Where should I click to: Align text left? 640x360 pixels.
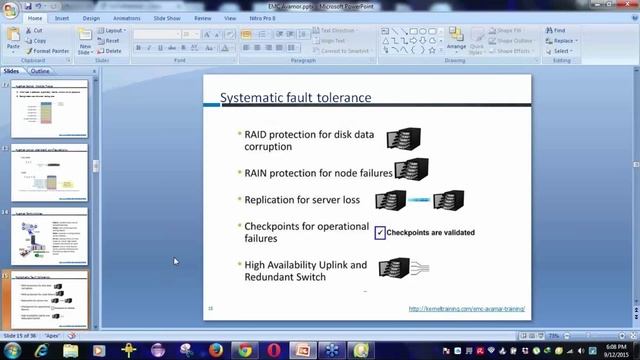click(x=246, y=48)
